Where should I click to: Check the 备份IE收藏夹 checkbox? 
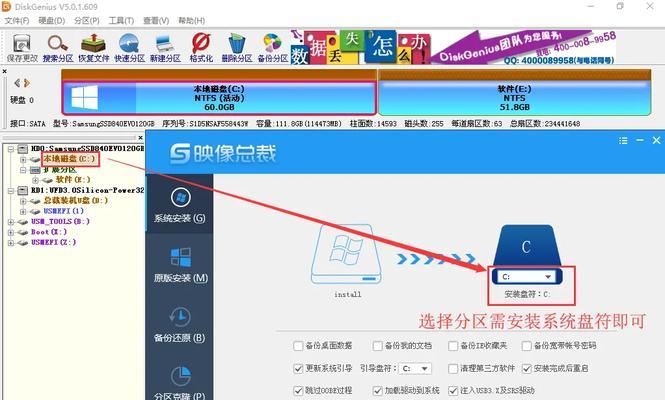tap(453, 346)
